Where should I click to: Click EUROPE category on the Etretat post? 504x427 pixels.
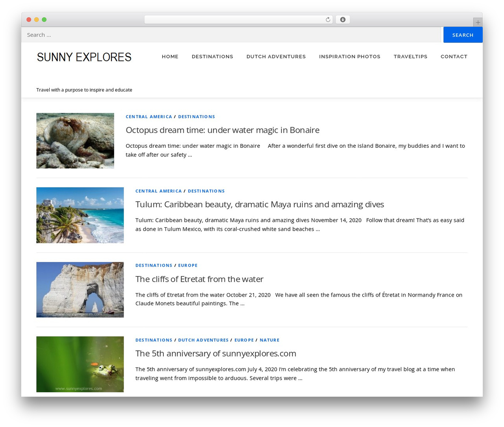[188, 265]
